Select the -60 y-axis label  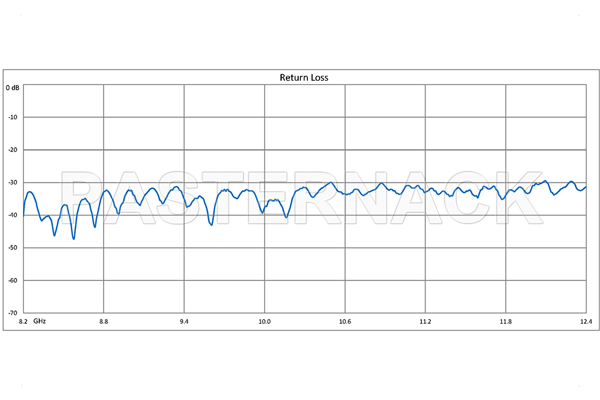[14, 281]
